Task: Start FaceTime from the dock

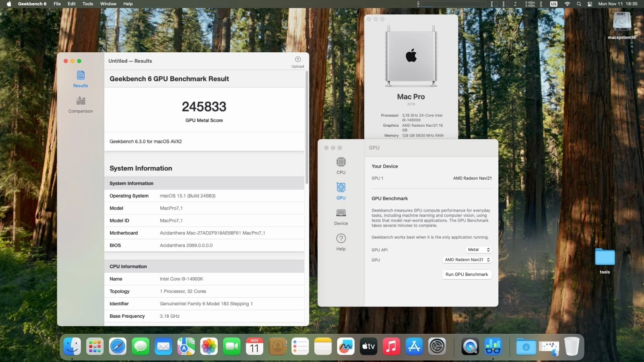Action: (x=232, y=346)
